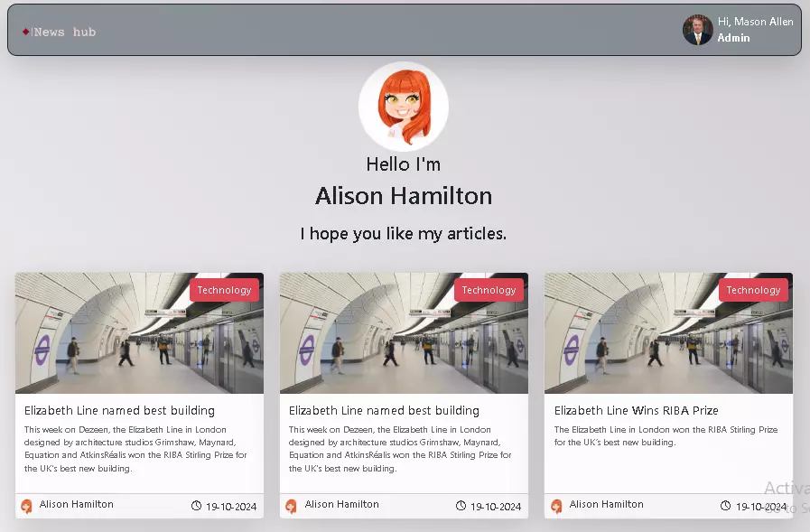Open 'Elizabeth Line Wins RIBA Prize' article title
The width and height of the screenshot is (810, 532).
click(636, 411)
